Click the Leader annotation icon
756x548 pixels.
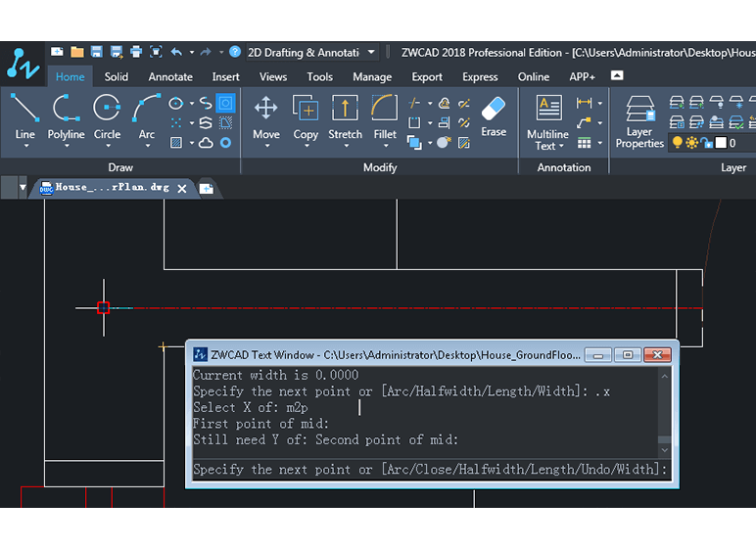(x=584, y=123)
